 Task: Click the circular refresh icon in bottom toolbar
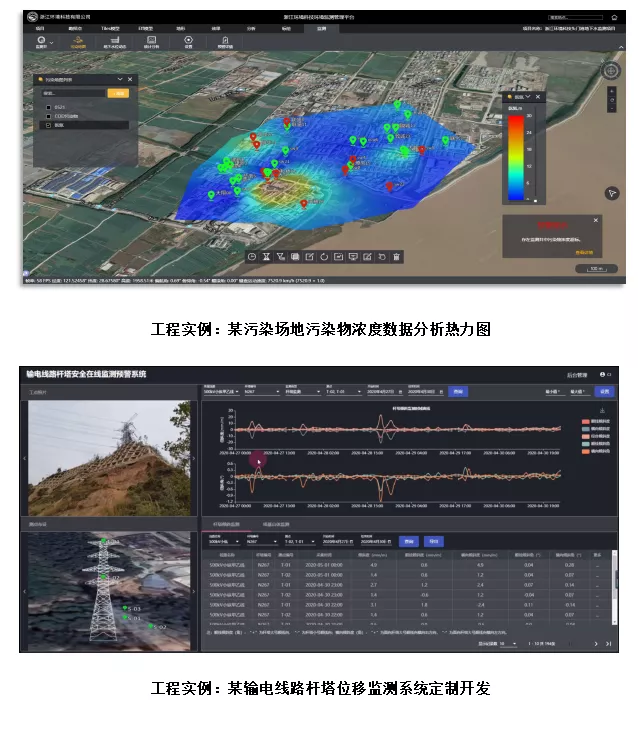click(324, 257)
